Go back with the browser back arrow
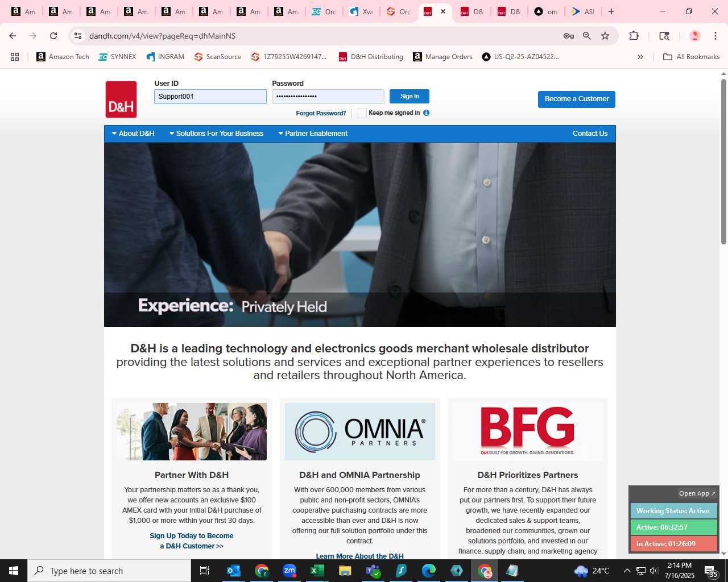Screen dimensions: 728x582 point(13,36)
